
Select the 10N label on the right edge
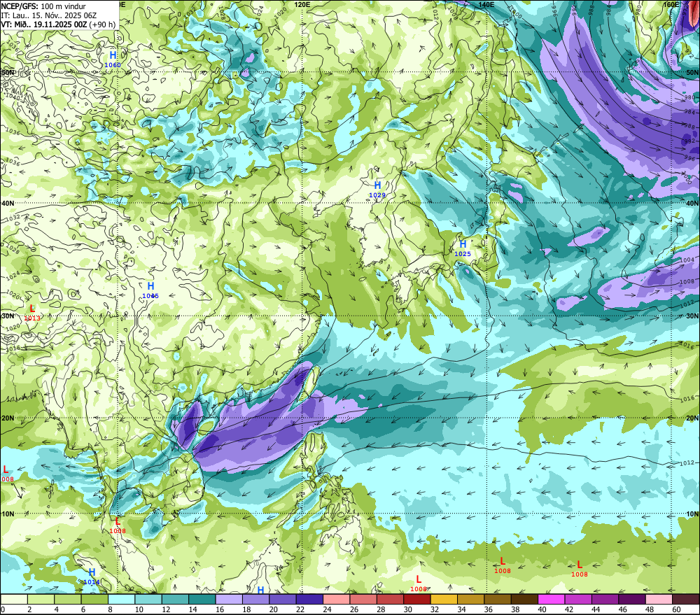(x=692, y=514)
